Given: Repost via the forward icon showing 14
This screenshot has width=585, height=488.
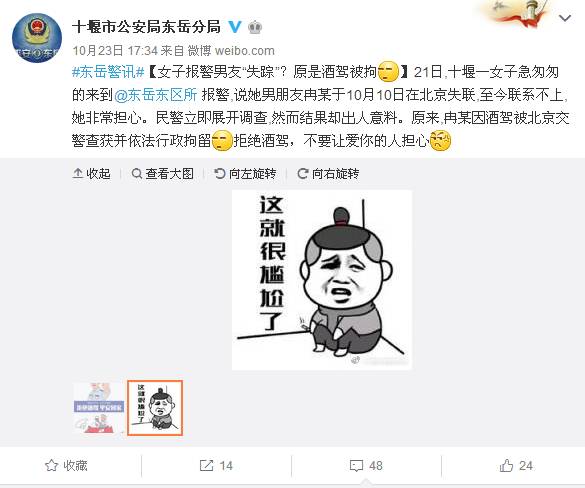Looking at the screenshot, I should (x=216, y=466).
